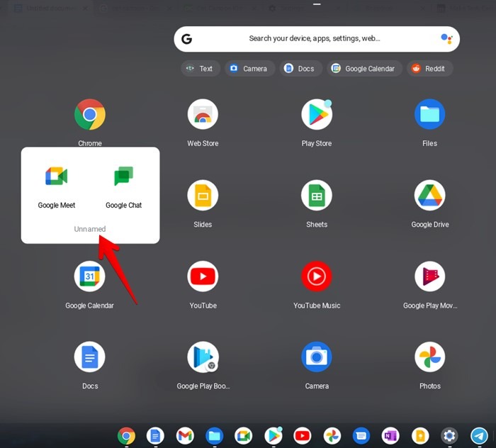The width and height of the screenshot is (496, 448).
Task: Open the Photos app in the launcher grid
Action: (x=429, y=357)
